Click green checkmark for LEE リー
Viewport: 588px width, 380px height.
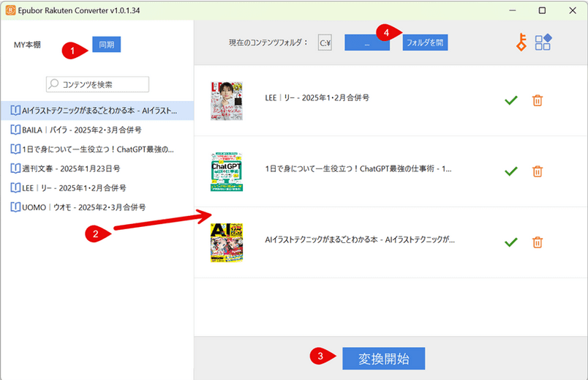tap(510, 100)
